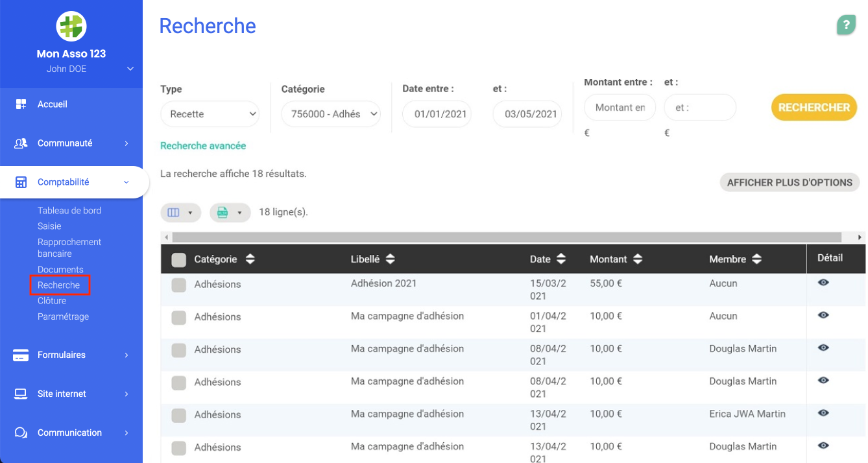This screenshot has height=463, width=868.
Task: Click the Communauté people icon
Action: [x=21, y=143]
